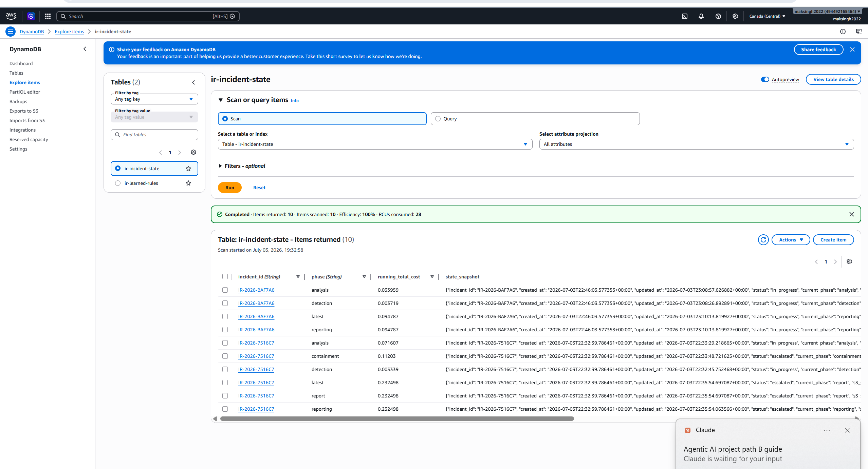The image size is (868, 469).
Task: Open Claude notification options ellipsis
Action: 827,430
